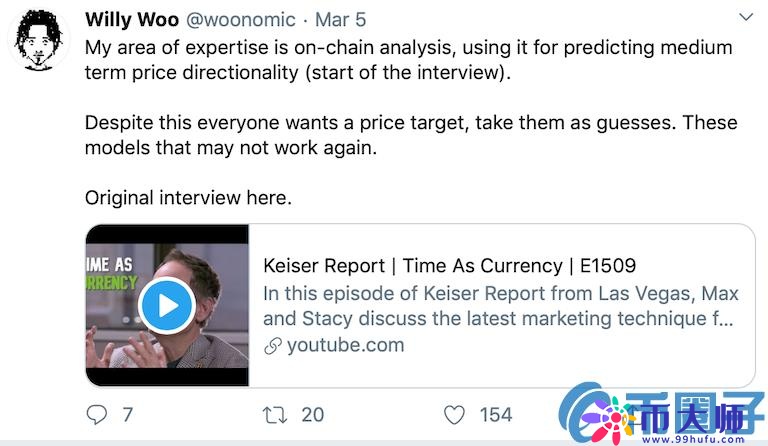Viewport: 768px width, 446px height.
Task: Retweet using the retweet arrows icon
Action: click(274, 414)
